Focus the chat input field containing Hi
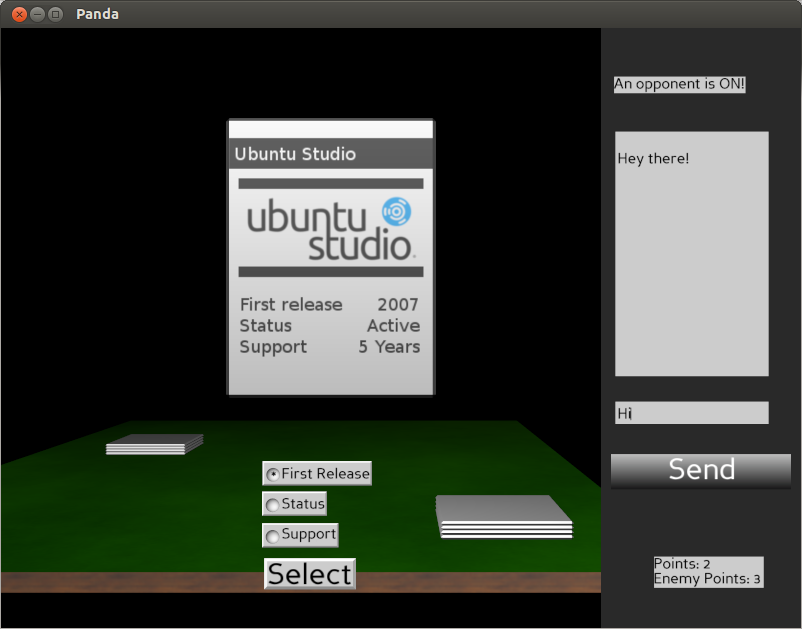Image resolution: width=802 pixels, height=629 pixels. click(692, 413)
